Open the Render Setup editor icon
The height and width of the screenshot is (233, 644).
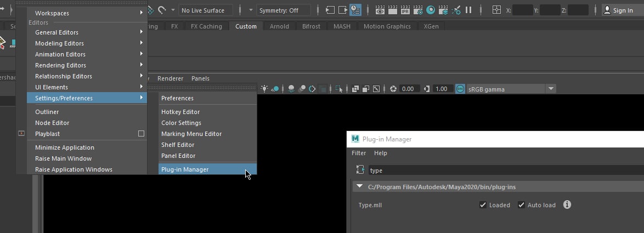point(443,10)
